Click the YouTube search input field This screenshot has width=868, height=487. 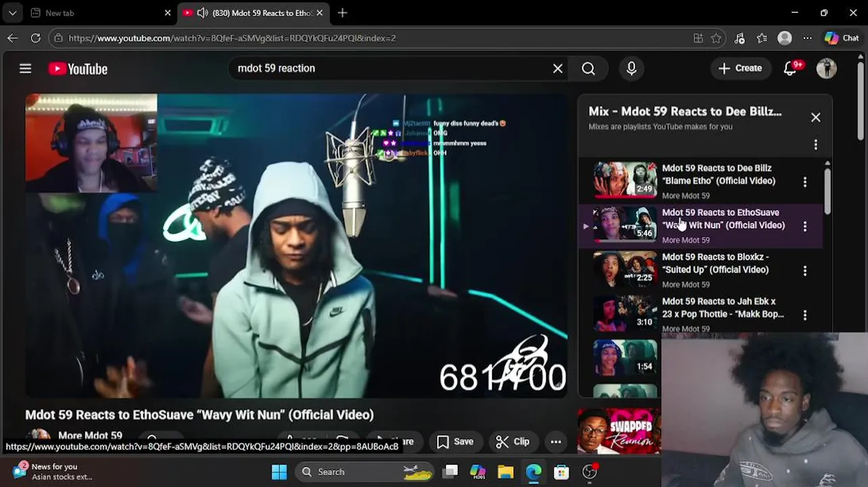(392, 68)
